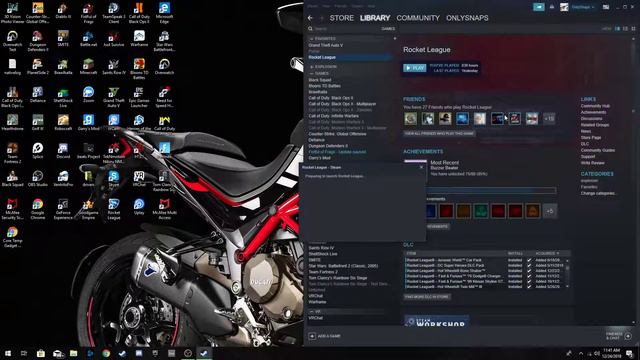640x360 pixels.
Task: Sort DLC by Acquired column
Action: point(547,253)
